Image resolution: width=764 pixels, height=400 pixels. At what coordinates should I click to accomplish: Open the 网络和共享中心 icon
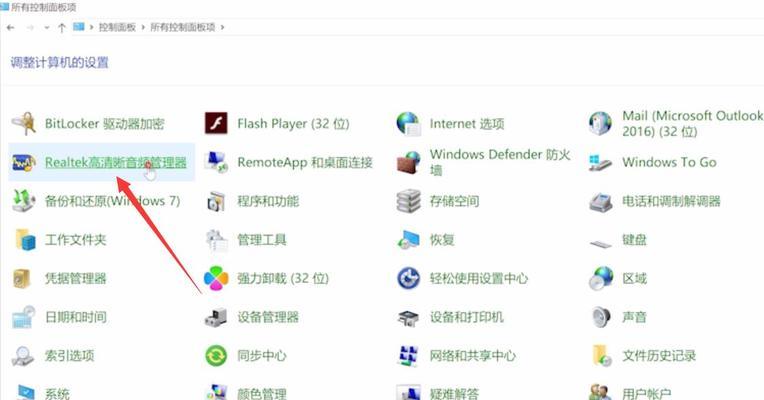point(408,356)
